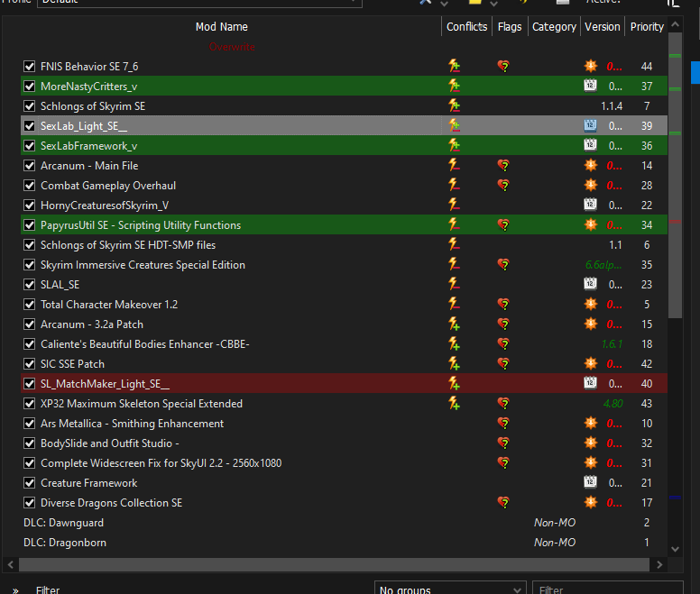Click the calendar version icon for MoreNastyCritters_v
Viewport: 700px width, 594px height.
(590, 86)
